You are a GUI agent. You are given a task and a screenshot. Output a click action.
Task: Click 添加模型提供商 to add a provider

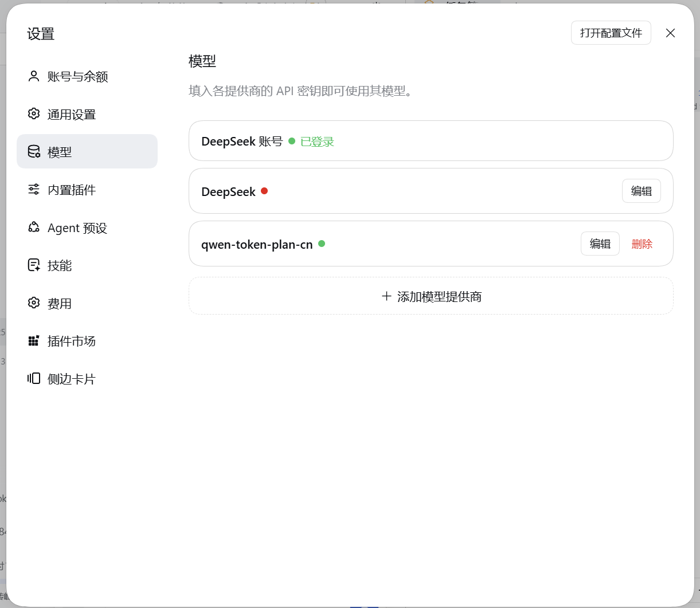tap(431, 296)
